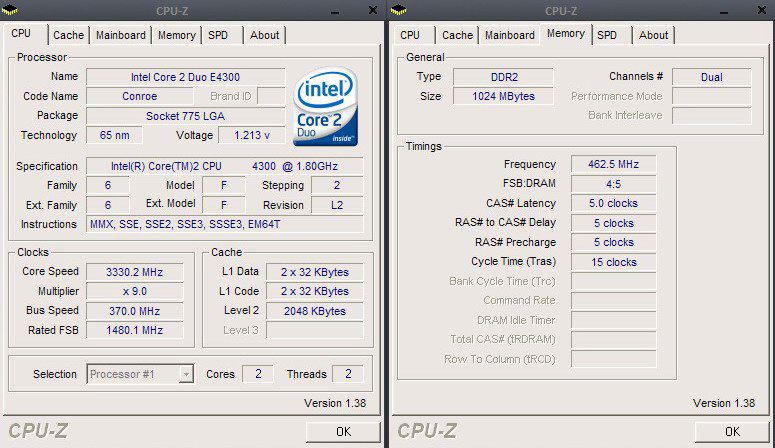Screen dimensions: 775x448
Task: Click the Cores count value
Action: coord(258,374)
